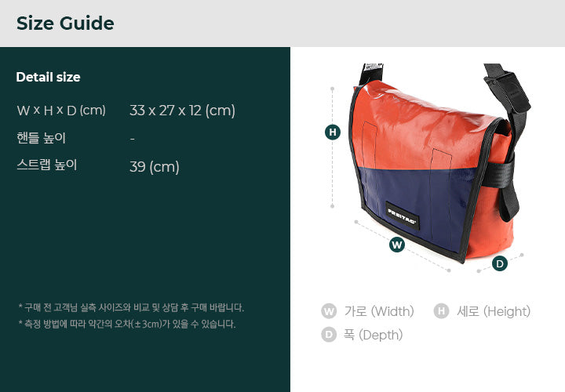Select the 39 (cm) strap height value
This screenshot has height=392, width=565.
[x=155, y=167]
